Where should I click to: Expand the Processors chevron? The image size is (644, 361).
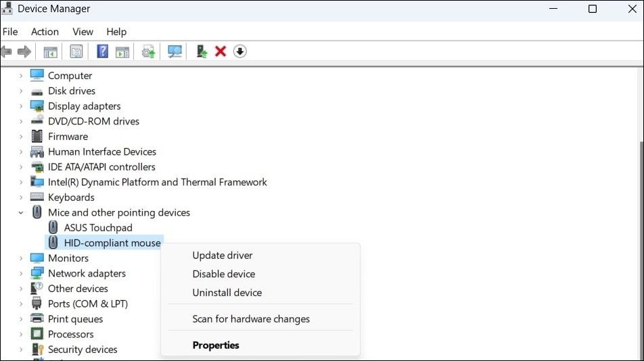pos(21,334)
